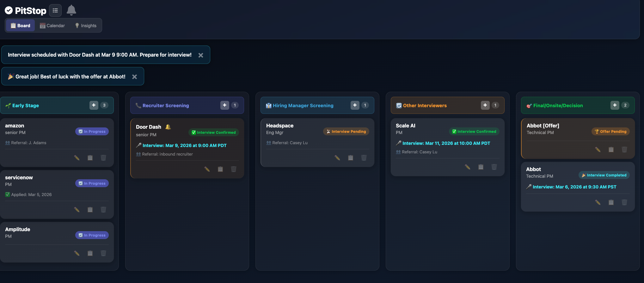
Task: Open clipboard notes on Headspace card
Action: click(351, 157)
